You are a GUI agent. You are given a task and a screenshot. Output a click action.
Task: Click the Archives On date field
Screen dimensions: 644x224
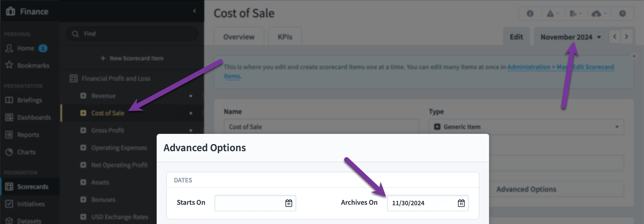(x=427, y=203)
